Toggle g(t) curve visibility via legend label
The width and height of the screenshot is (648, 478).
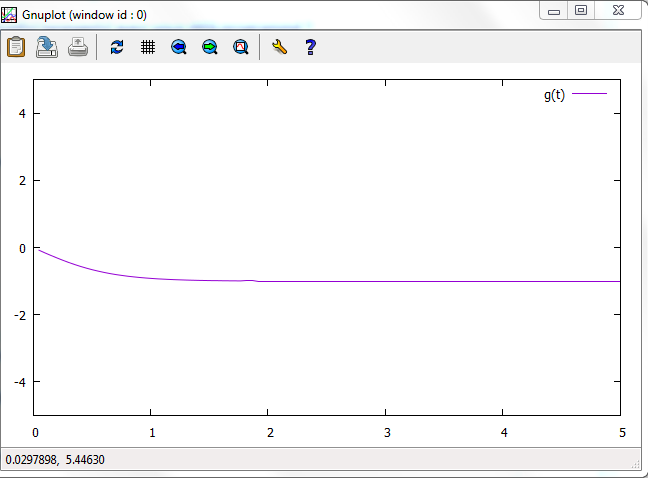[554, 95]
